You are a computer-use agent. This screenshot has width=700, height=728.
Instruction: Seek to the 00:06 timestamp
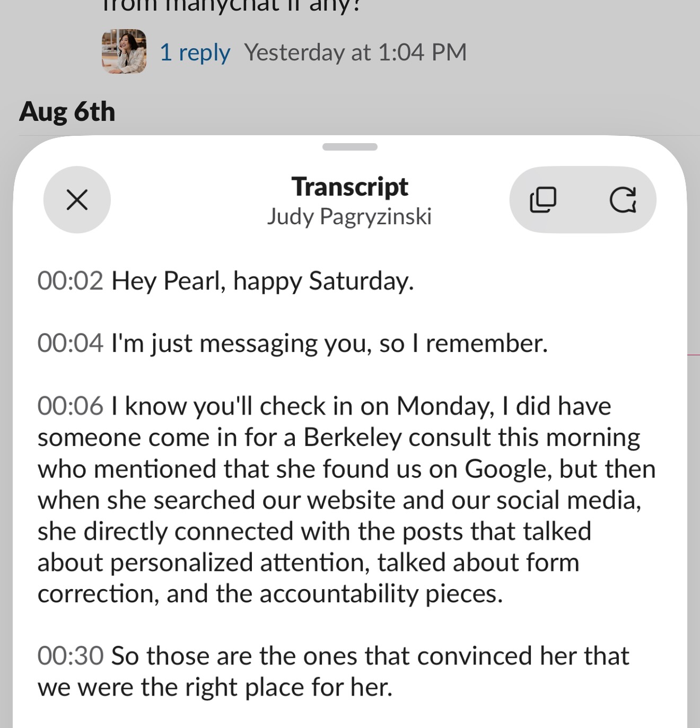(x=70, y=406)
